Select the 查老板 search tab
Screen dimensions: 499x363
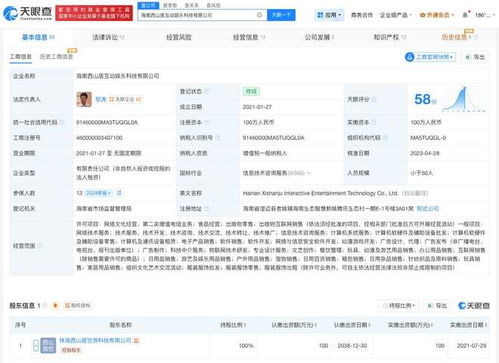pos(170,5)
